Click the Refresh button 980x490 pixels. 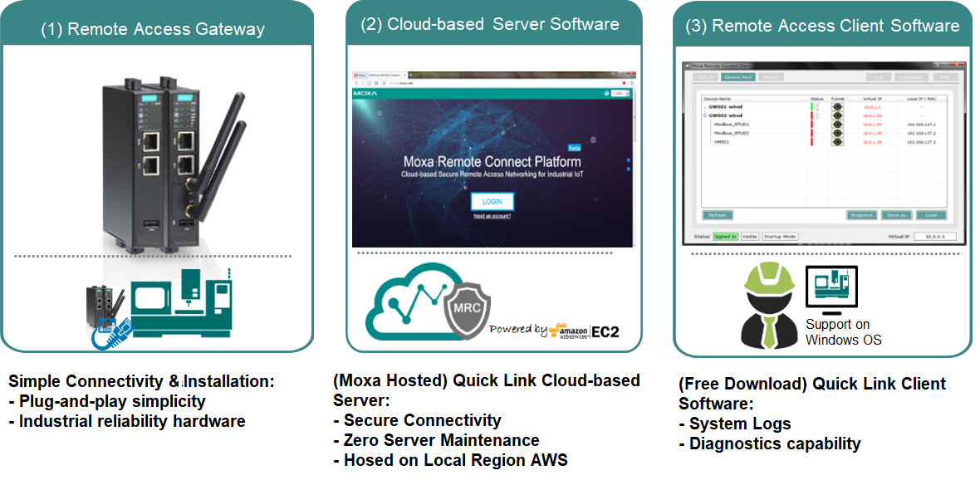pos(718,215)
